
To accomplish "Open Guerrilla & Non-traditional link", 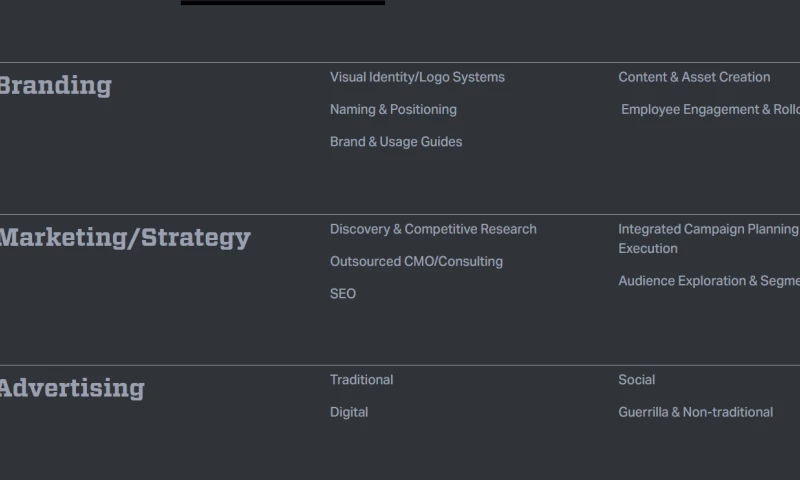I will 695,412.
